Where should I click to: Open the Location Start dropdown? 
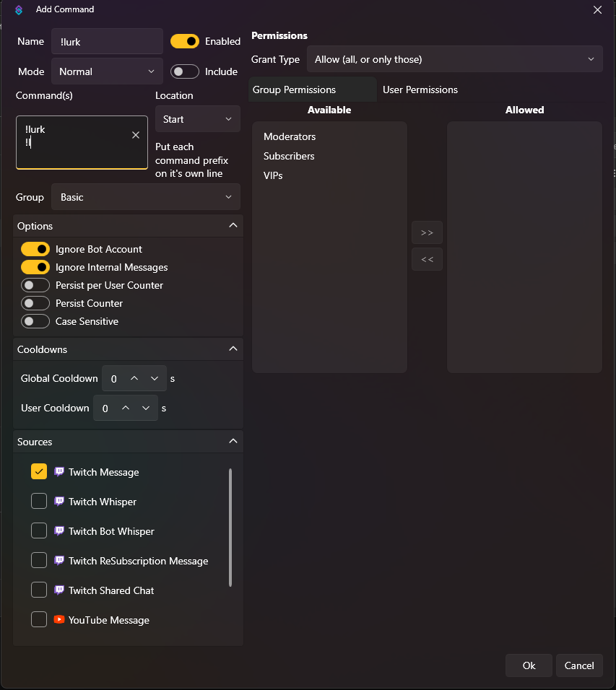coord(197,119)
